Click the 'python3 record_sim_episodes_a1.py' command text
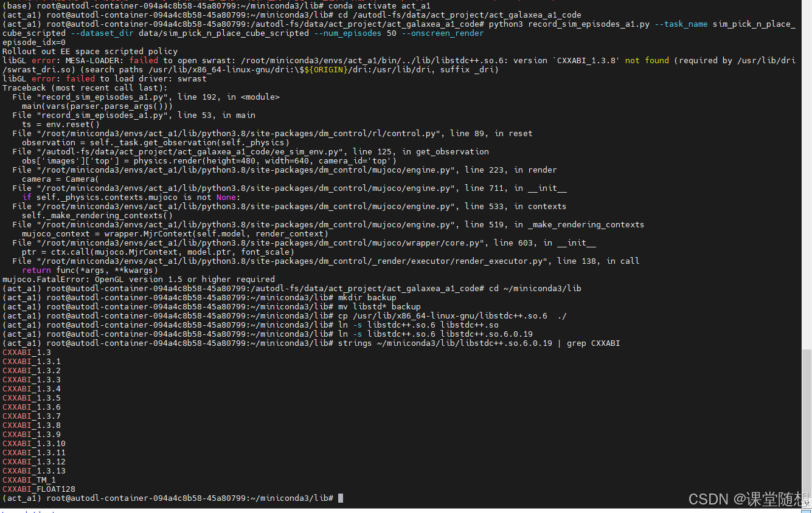 (569, 24)
